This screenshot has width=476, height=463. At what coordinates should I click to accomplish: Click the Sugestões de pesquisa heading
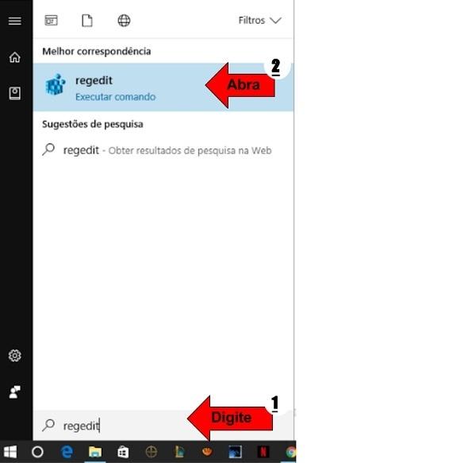pos(93,124)
